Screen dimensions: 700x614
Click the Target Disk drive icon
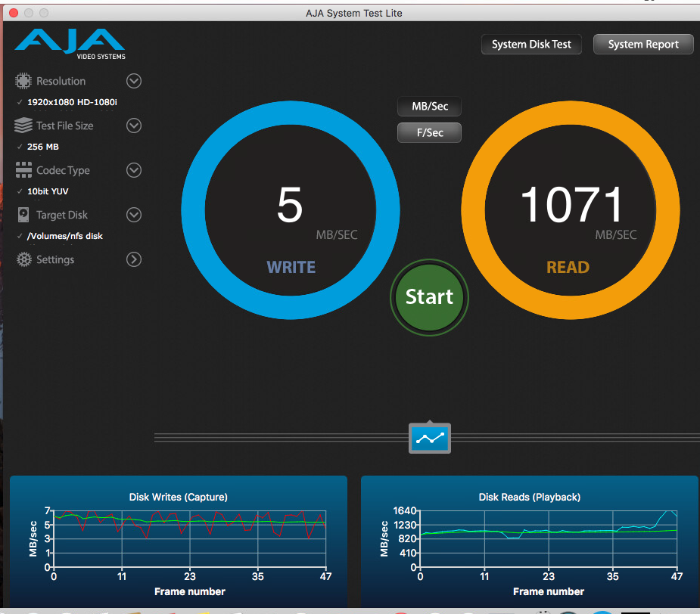pos(23,215)
